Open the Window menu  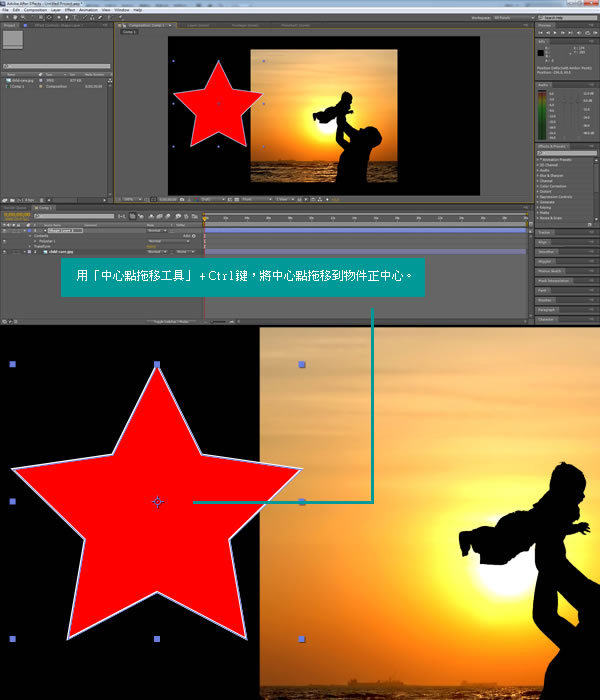[x=122, y=10]
